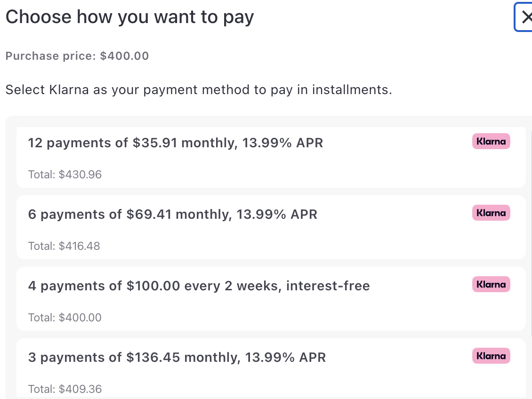This screenshot has height=399, width=532.
Task: Click the Total: $400.00 line
Action: [65, 318]
